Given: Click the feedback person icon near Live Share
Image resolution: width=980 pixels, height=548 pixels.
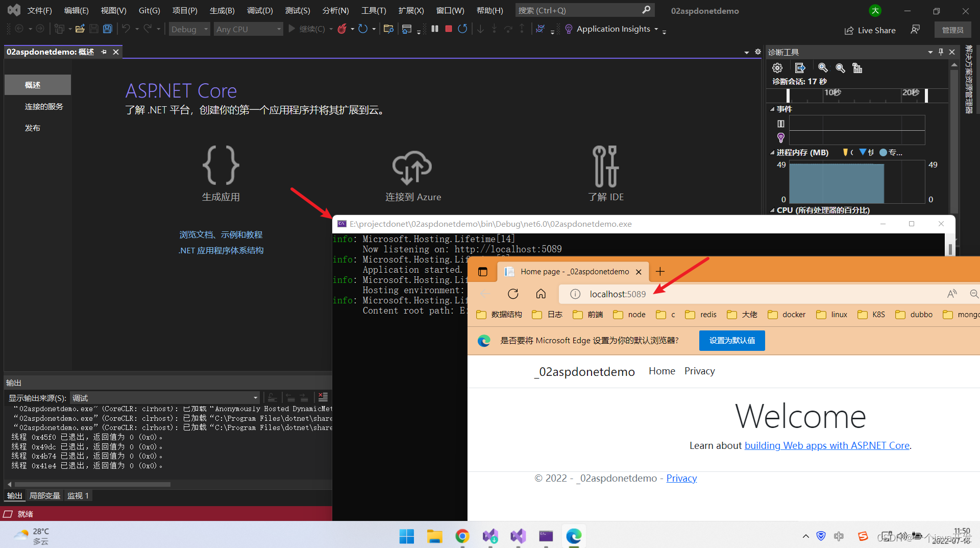Looking at the screenshot, I should point(915,30).
